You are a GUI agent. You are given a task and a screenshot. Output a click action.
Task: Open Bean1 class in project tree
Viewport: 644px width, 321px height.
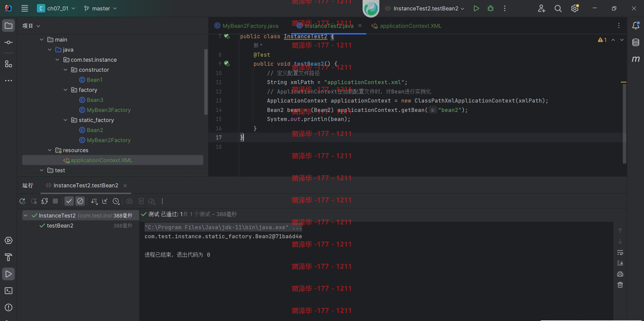(91, 80)
